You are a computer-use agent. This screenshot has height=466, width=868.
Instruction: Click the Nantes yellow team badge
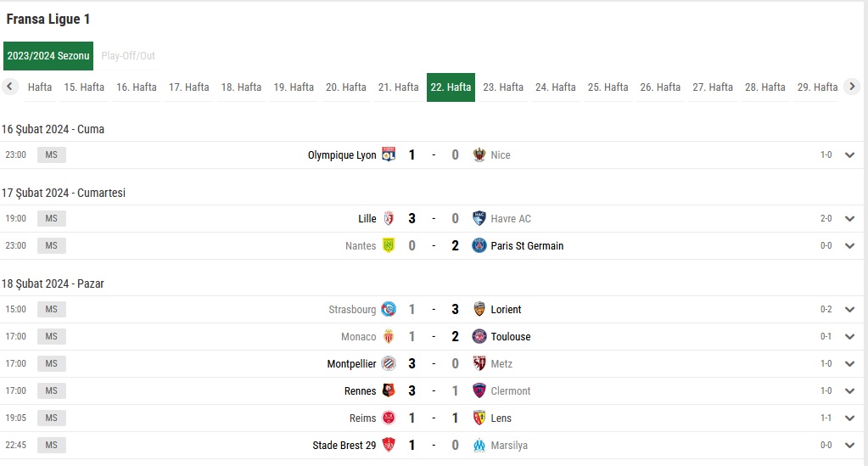[389, 245]
